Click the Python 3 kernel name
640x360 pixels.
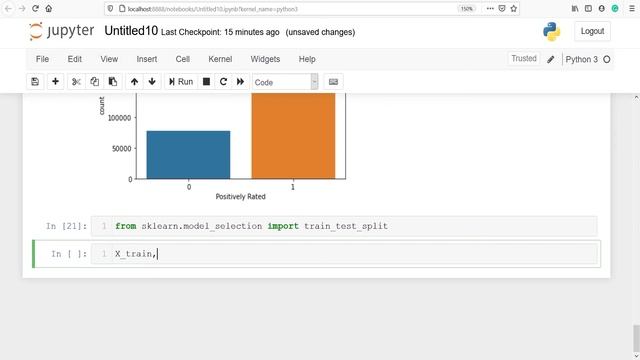click(581, 60)
